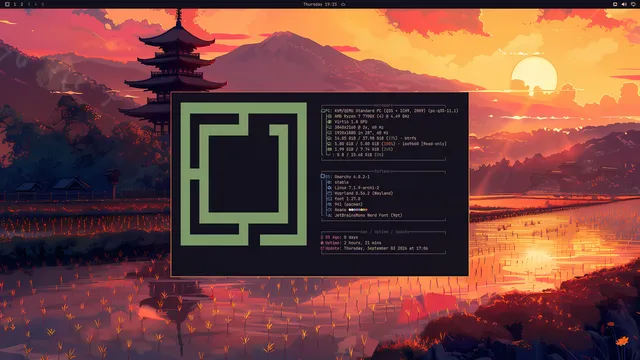
Task: Select the Uptime 2 hours line
Action: click(x=351, y=243)
